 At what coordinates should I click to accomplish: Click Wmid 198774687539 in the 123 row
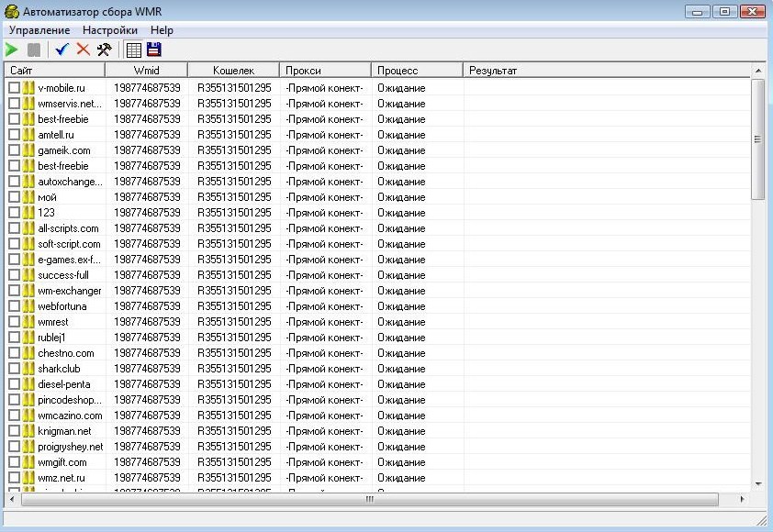tap(147, 212)
